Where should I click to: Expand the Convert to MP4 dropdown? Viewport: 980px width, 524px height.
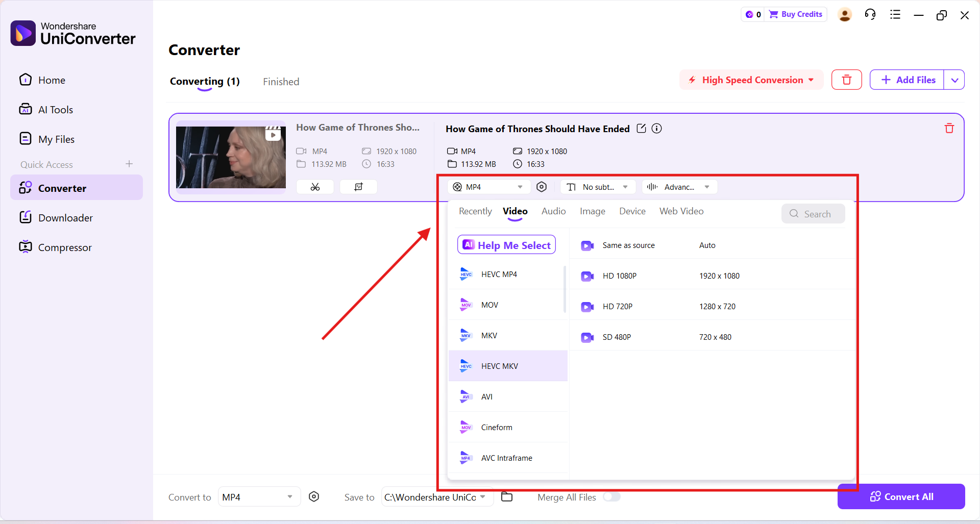[258, 496]
